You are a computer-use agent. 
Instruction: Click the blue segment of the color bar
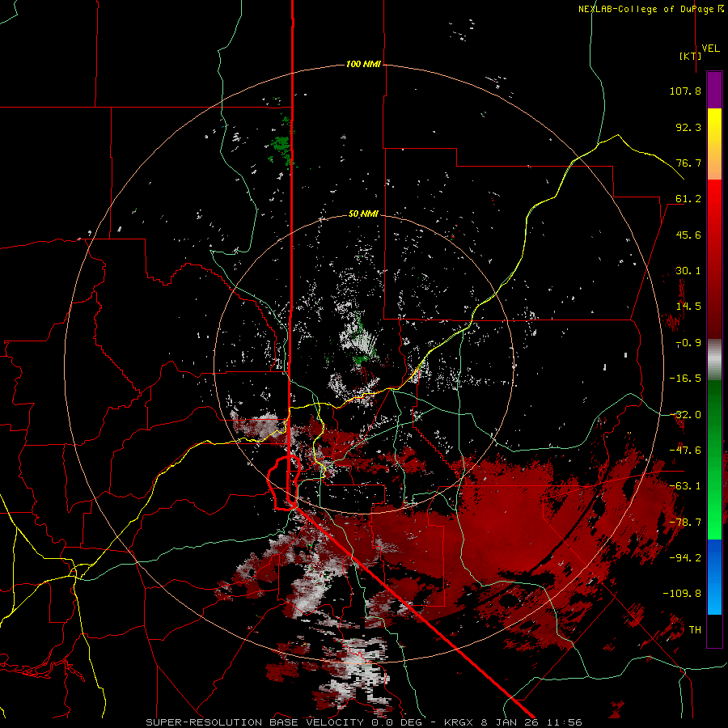tap(714, 577)
